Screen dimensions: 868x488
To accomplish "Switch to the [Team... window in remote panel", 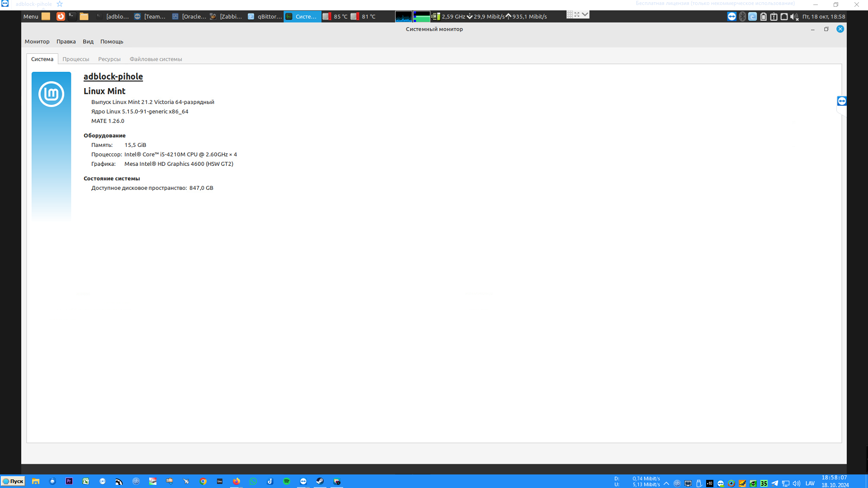I will pyautogui.click(x=151, y=16).
